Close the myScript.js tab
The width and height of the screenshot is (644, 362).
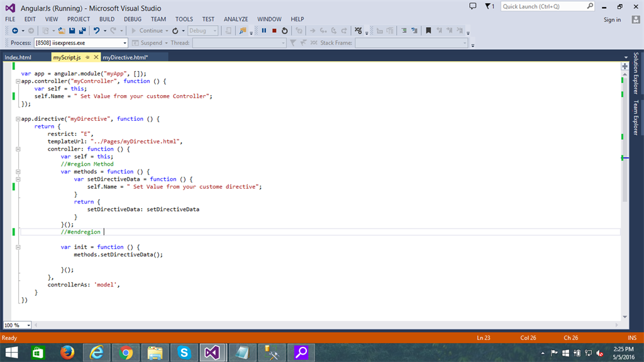coord(96,57)
